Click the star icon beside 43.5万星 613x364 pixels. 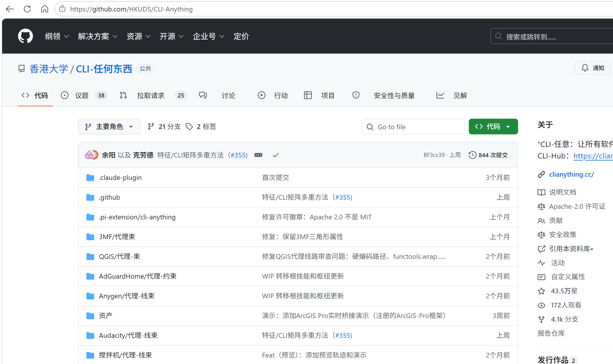pos(541,291)
